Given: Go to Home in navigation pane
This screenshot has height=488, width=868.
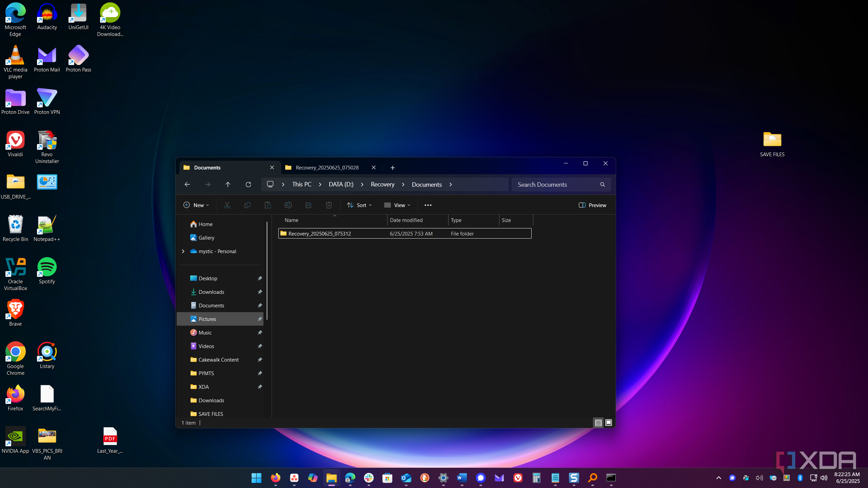Looking at the screenshot, I should (x=202, y=224).
